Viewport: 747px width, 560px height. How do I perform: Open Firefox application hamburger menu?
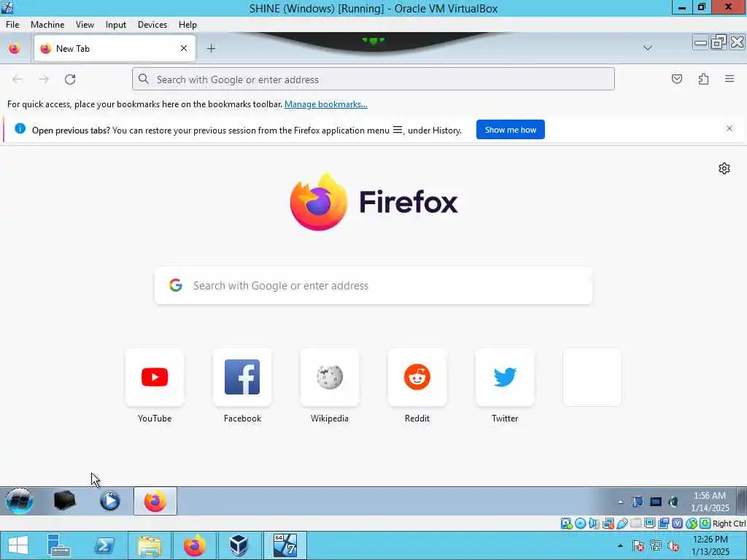click(729, 79)
